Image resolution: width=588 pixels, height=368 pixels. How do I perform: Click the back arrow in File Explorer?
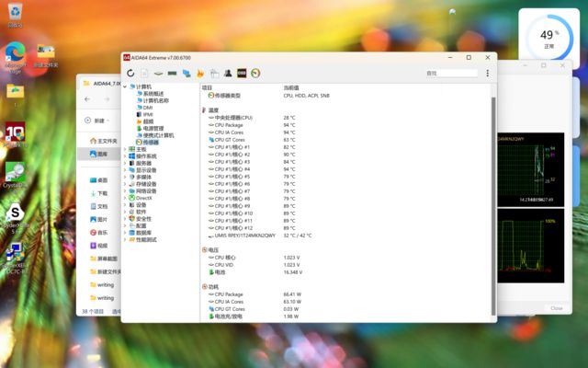pos(87,99)
